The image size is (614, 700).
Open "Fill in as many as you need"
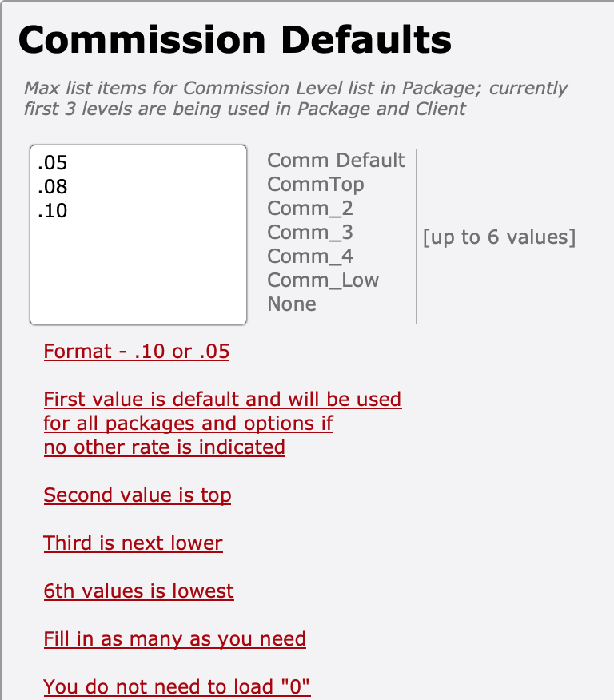point(175,639)
